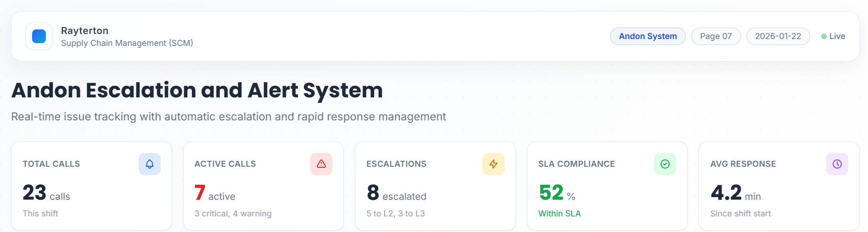Click the Rayterton blue logo icon
The image size is (868, 232).
[x=39, y=36]
